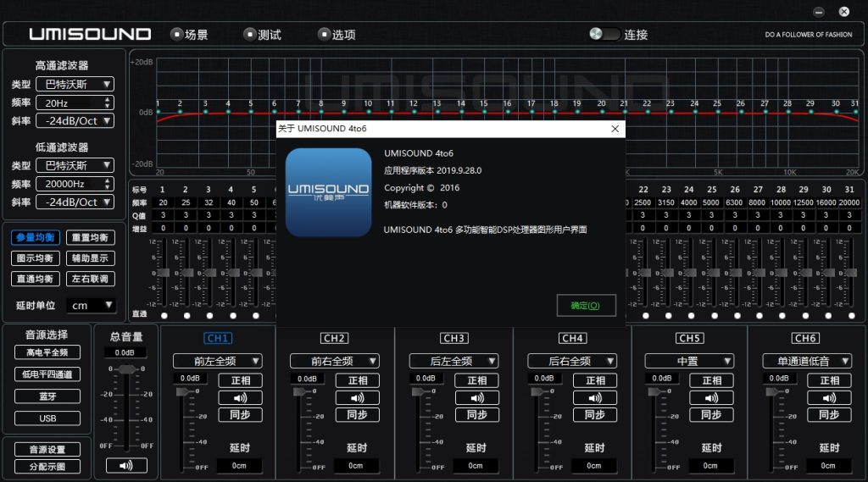Close the About UMISOUND 4to6 dialog
The image size is (868, 482).
coord(615,129)
